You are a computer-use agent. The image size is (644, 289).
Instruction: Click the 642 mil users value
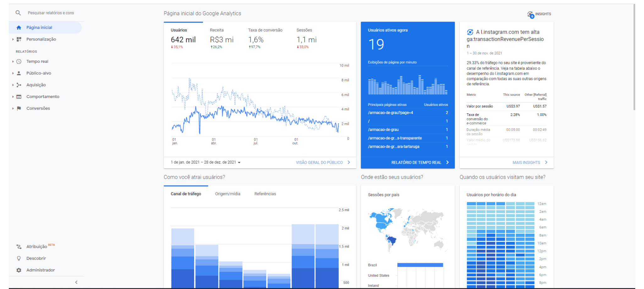183,40
